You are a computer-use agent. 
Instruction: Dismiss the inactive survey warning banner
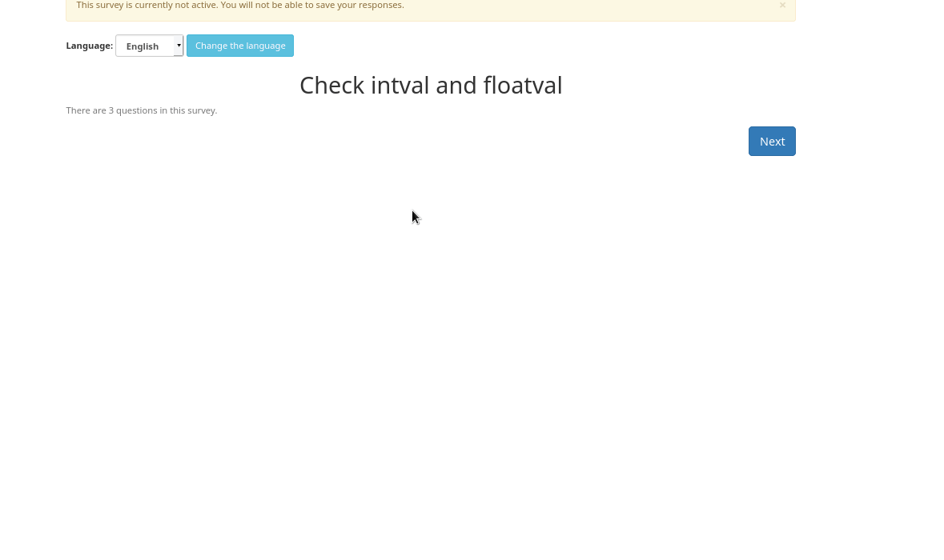click(x=782, y=6)
